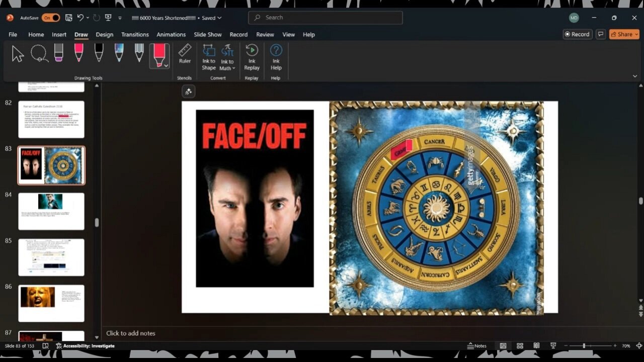Click to add notes field

(131, 333)
